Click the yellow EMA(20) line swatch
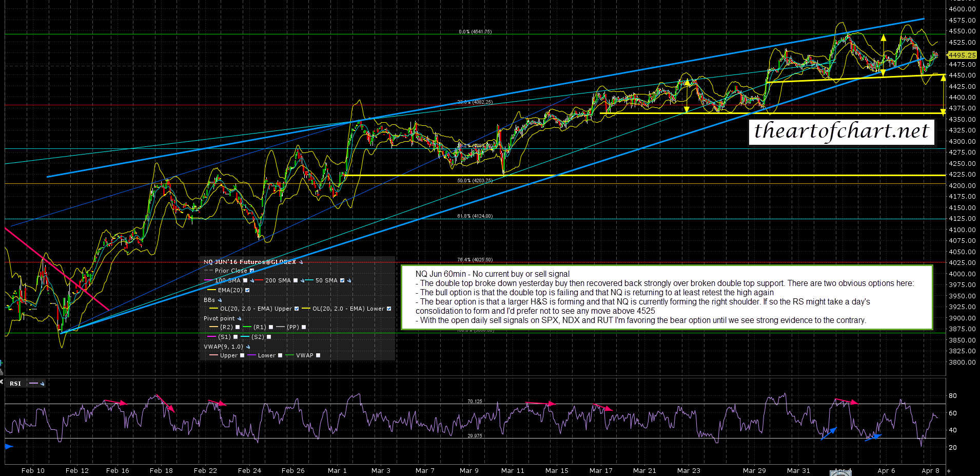Viewport: 980px width, 476px height. point(210,290)
